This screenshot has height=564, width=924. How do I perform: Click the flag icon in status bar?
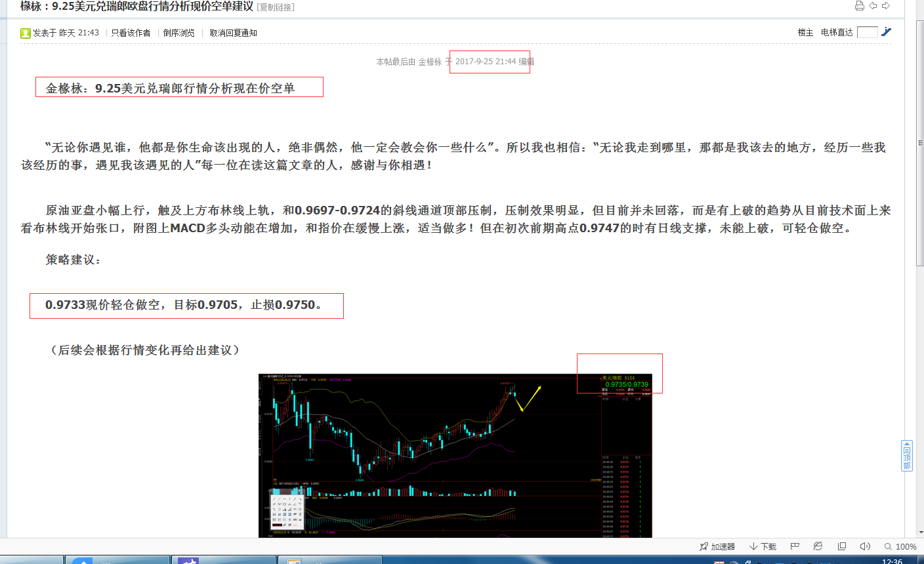(x=795, y=546)
